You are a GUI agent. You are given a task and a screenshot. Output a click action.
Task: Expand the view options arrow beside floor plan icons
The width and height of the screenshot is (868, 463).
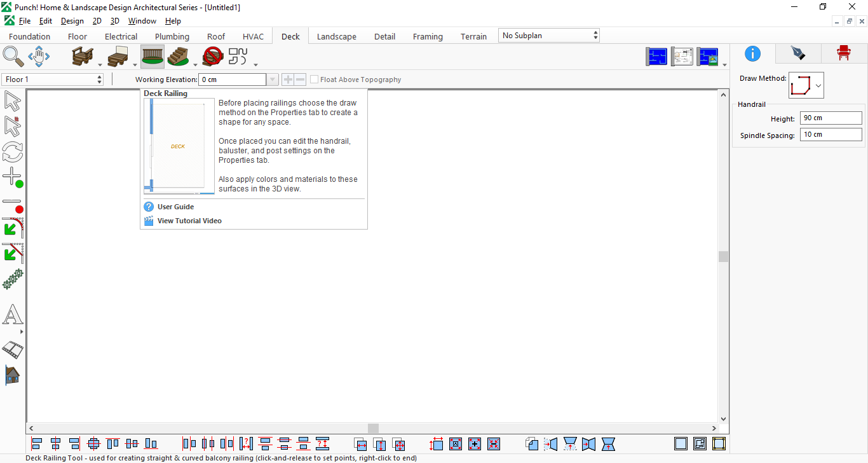[724, 64]
